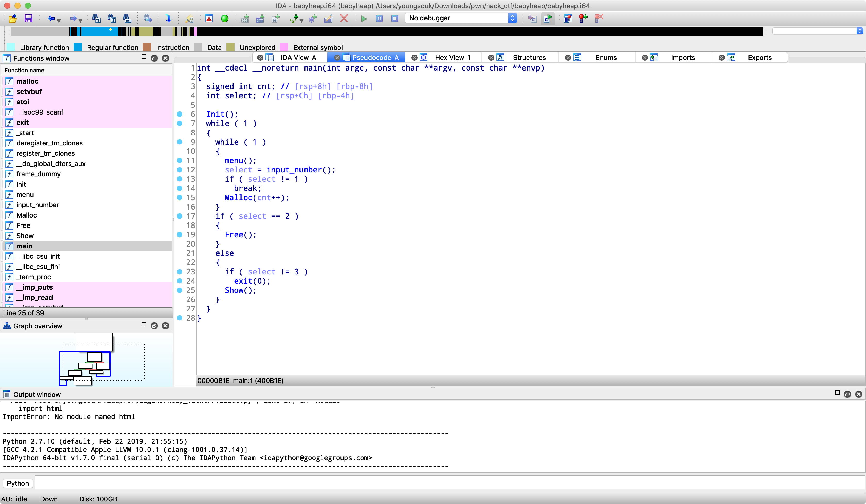Viewport: 866px width, 504px height.
Task: Toggle breakpoint dot on line 15 Malloc
Action: 179,197
